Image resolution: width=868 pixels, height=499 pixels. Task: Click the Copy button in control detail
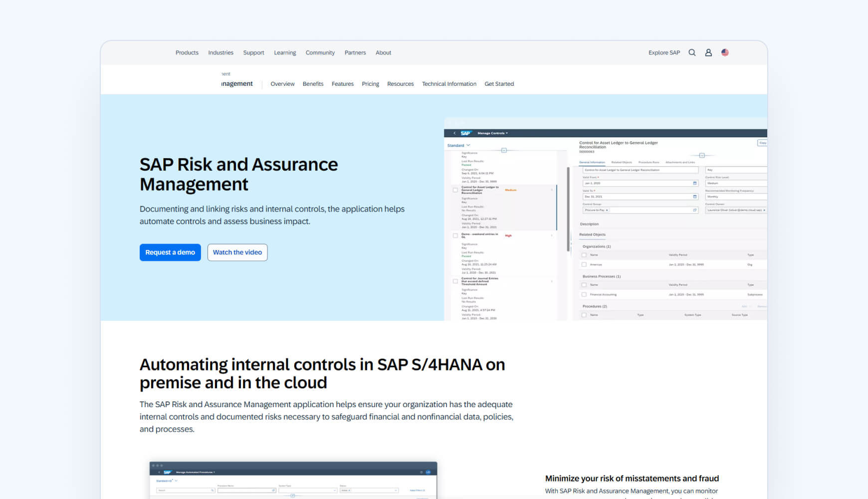coord(762,143)
